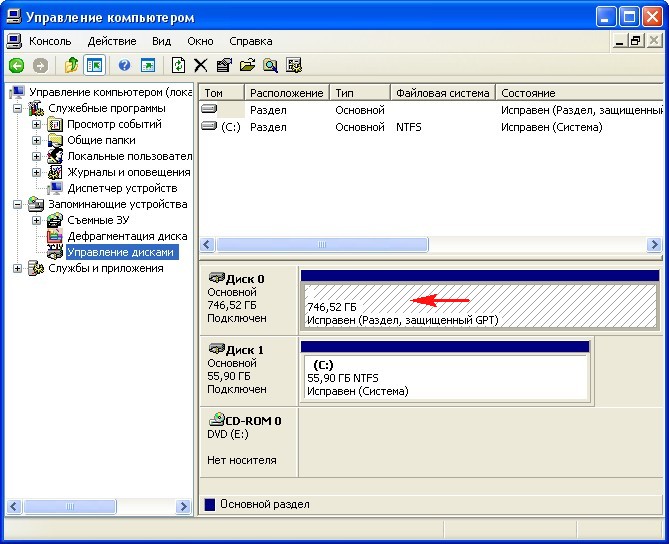Expand the Локальные пользователи node
The image size is (669, 544).
(x=36, y=157)
